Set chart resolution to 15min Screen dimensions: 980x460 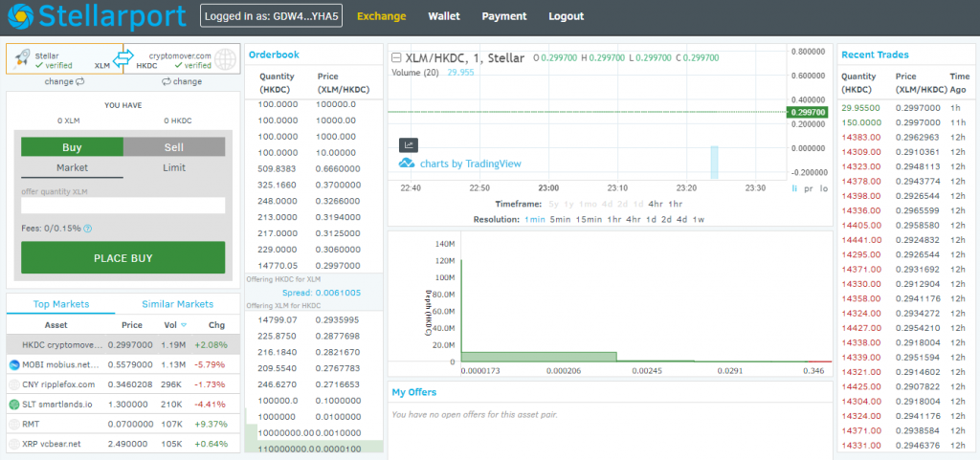coord(590,220)
